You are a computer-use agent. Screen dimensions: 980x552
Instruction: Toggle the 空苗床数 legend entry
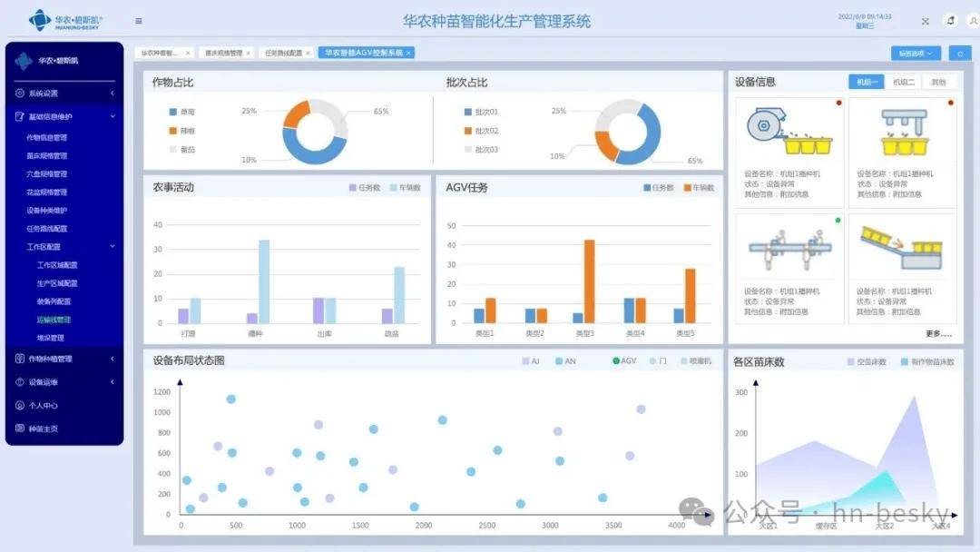(867, 362)
